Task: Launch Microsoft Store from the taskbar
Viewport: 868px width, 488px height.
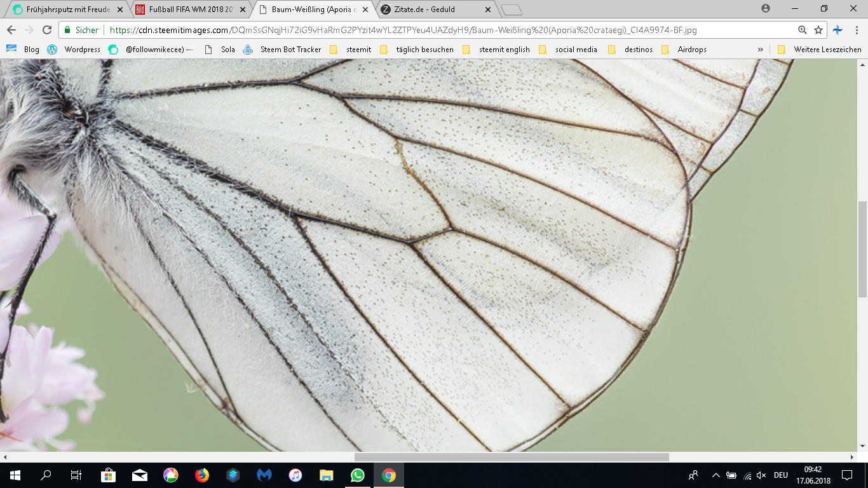Action: coord(108,475)
